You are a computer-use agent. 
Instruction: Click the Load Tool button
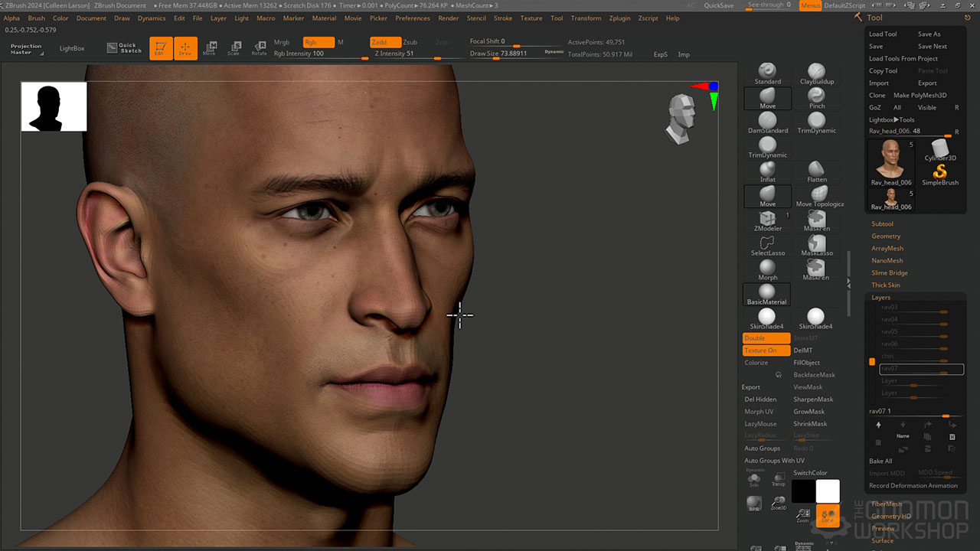click(883, 34)
